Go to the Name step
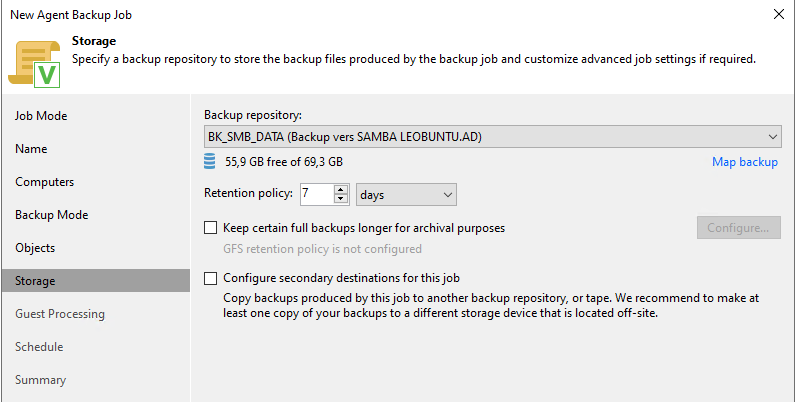The width and height of the screenshot is (796, 402). [x=31, y=149]
